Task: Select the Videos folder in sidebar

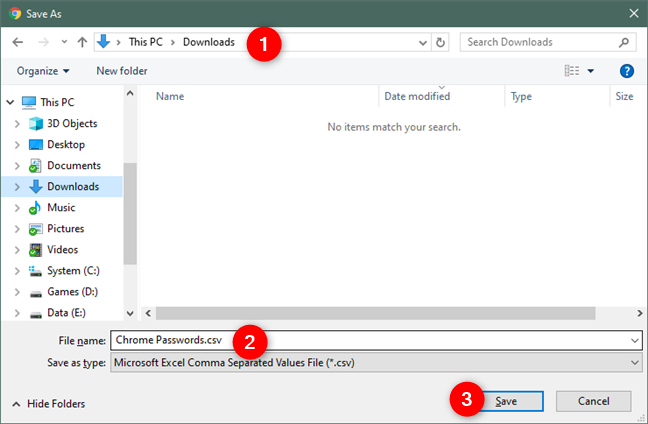Action: tap(62, 249)
